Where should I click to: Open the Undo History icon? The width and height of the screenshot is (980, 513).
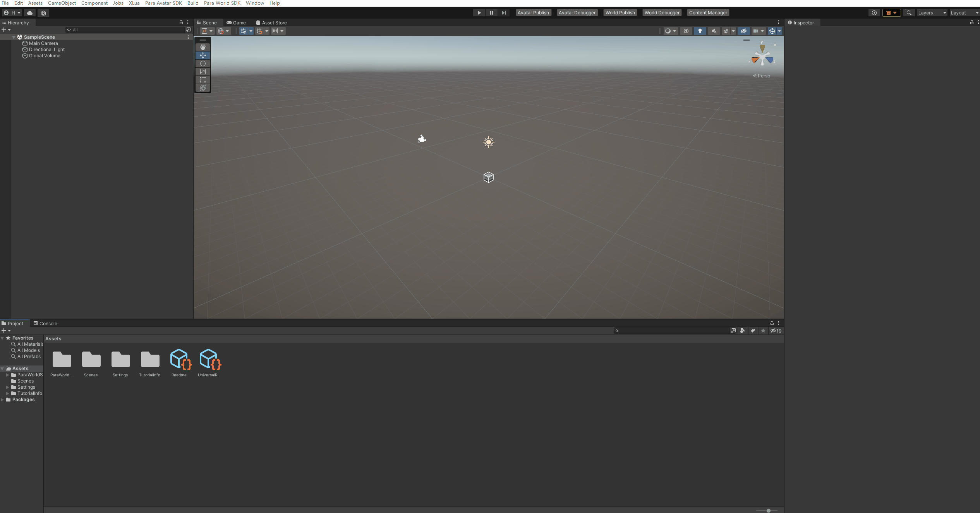pos(874,13)
